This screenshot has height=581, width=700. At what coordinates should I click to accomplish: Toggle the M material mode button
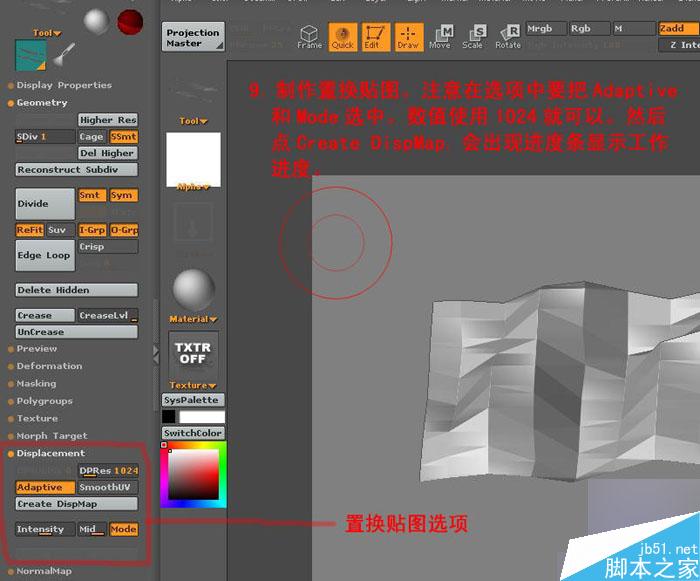(x=633, y=29)
